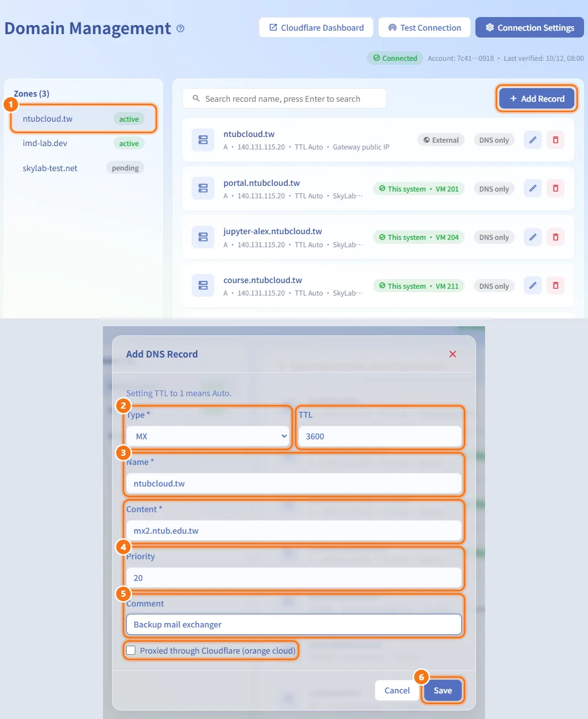This screenshot has height=719, width=588.
Task: Click the magnifier icon in search box
Action: 196,98
